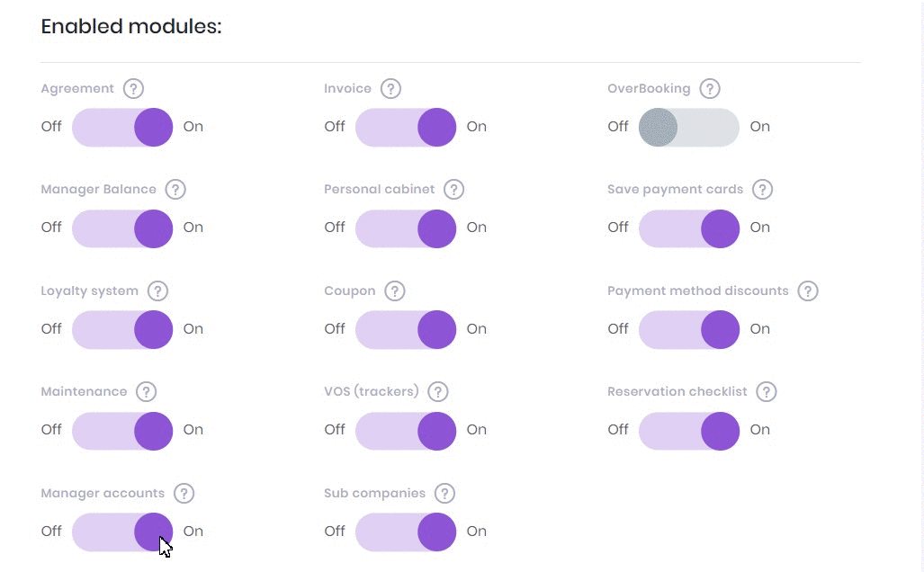Disable the Agreement module toggle
Screen dimensions: 924x572
tap(122, 127)
